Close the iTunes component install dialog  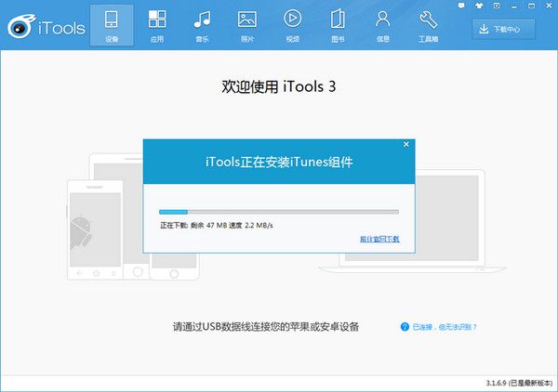406,144
